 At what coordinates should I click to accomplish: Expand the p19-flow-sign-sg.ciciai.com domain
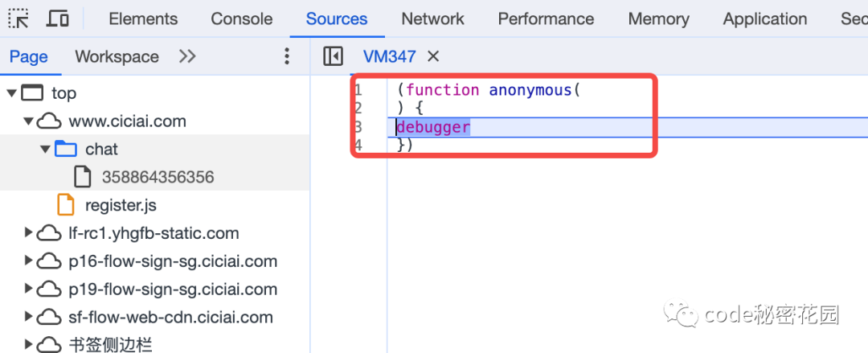(x=29, y=289)
